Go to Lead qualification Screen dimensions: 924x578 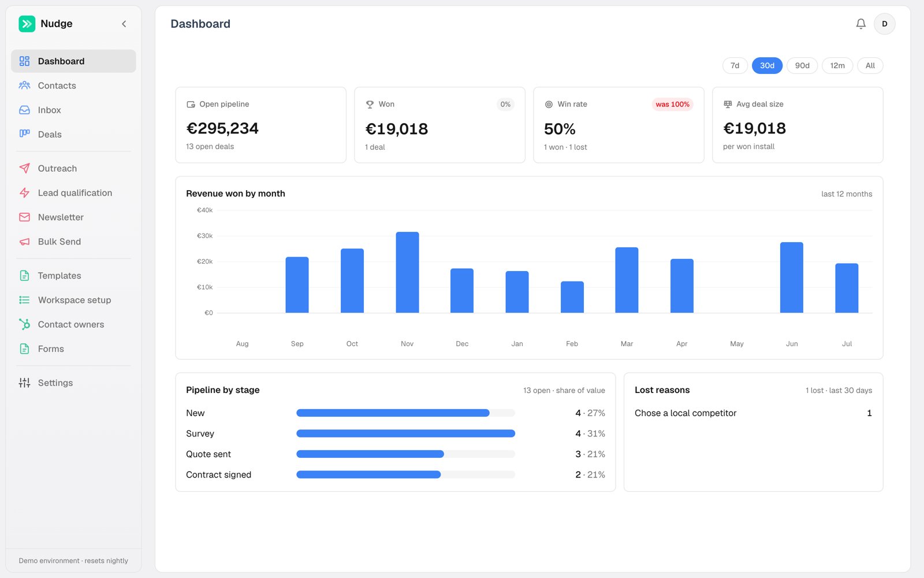[x=73, y=193]
